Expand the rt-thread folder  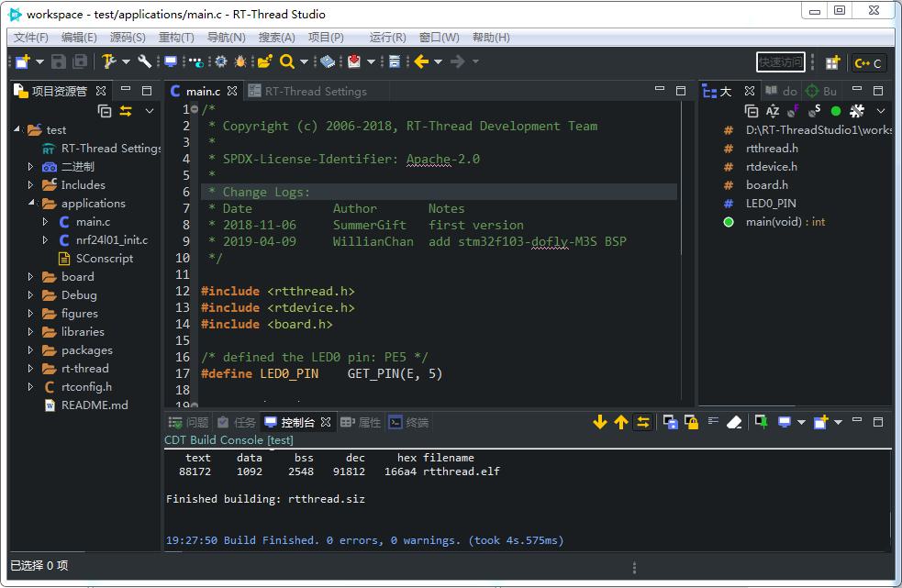coord(30,368)
